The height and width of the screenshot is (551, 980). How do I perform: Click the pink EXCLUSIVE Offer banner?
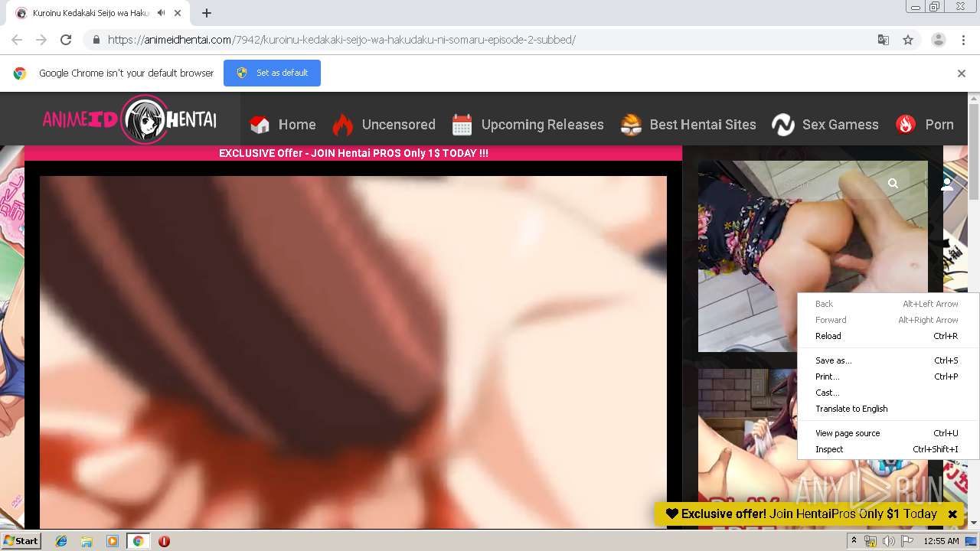[353, 153]
